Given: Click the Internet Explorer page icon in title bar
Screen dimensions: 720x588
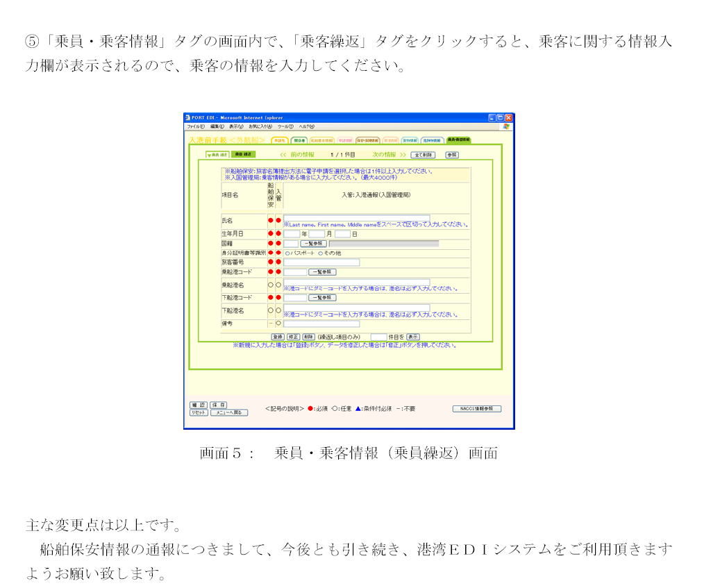Looking at the screenshot, I should click(187, 117).
